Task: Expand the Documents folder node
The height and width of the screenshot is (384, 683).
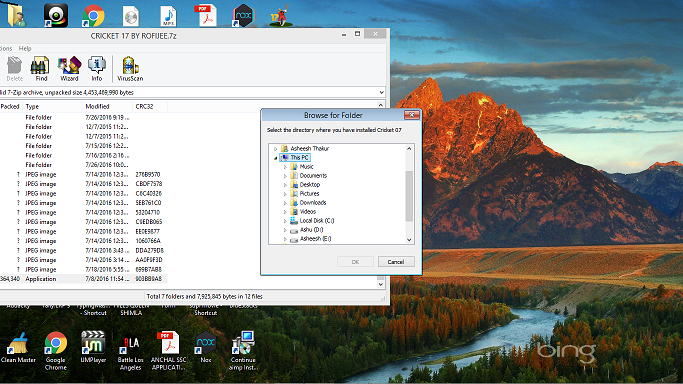Action: point(285,176)
